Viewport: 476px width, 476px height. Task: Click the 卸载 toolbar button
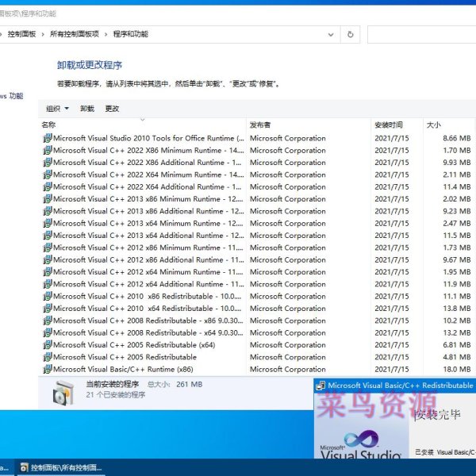87,109
